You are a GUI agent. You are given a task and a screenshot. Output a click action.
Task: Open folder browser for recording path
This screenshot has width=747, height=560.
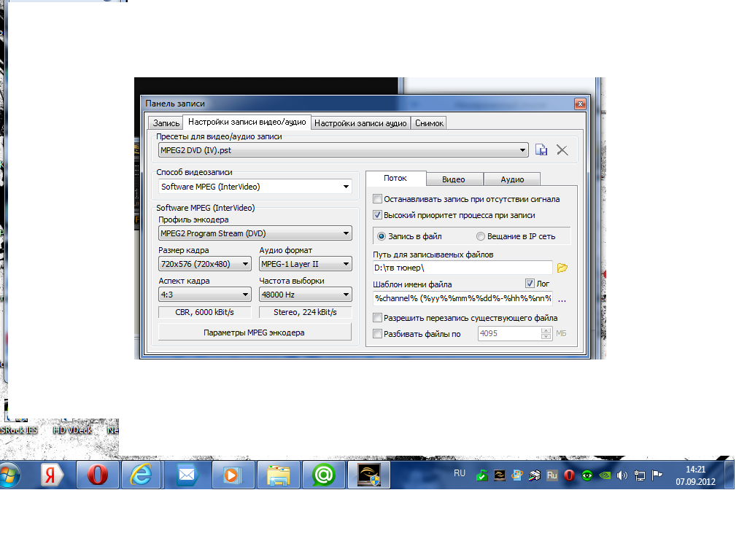click(x=562, y=268)
